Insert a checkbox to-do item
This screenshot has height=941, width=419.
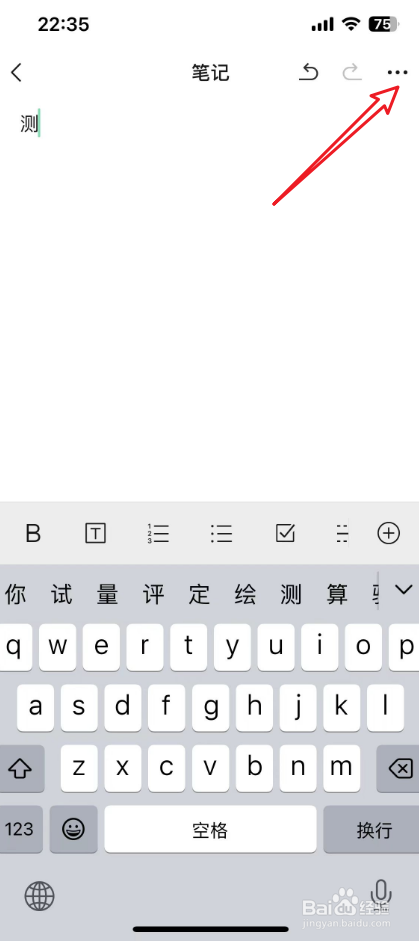[x=285, y=533]
